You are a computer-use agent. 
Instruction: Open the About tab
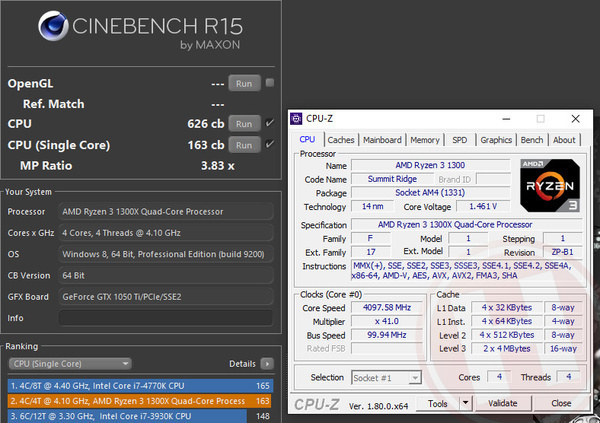pyautogui.click(x=564, y=140)
